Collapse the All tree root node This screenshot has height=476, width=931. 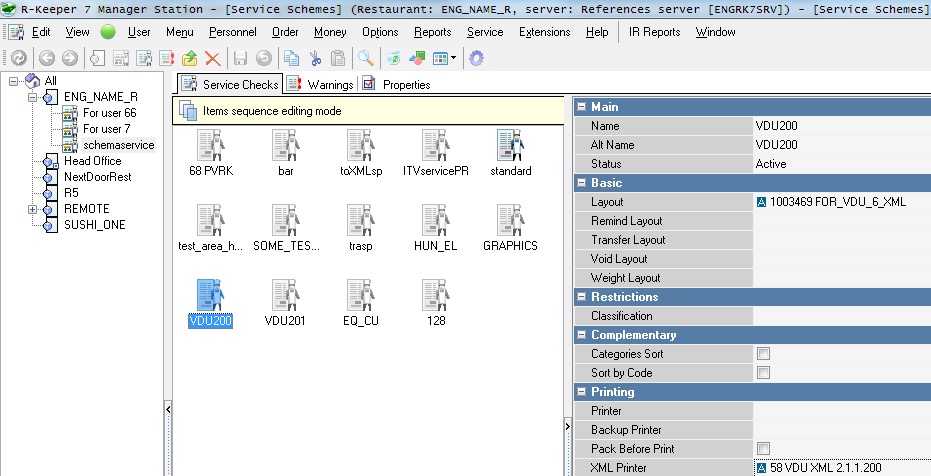tap(14, 81)
